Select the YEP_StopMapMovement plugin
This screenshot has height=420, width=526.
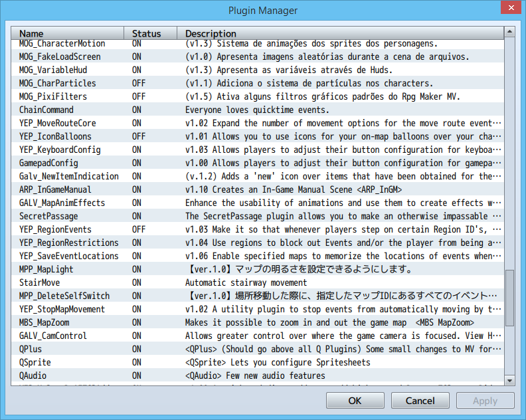point(257,309)
